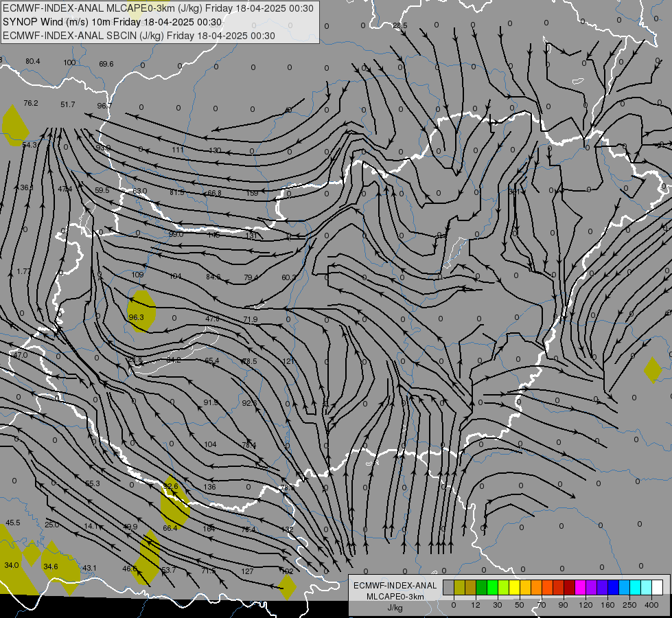Click the map value 45.5
This screenshot has height=618, width=672.
pos(13,523)
